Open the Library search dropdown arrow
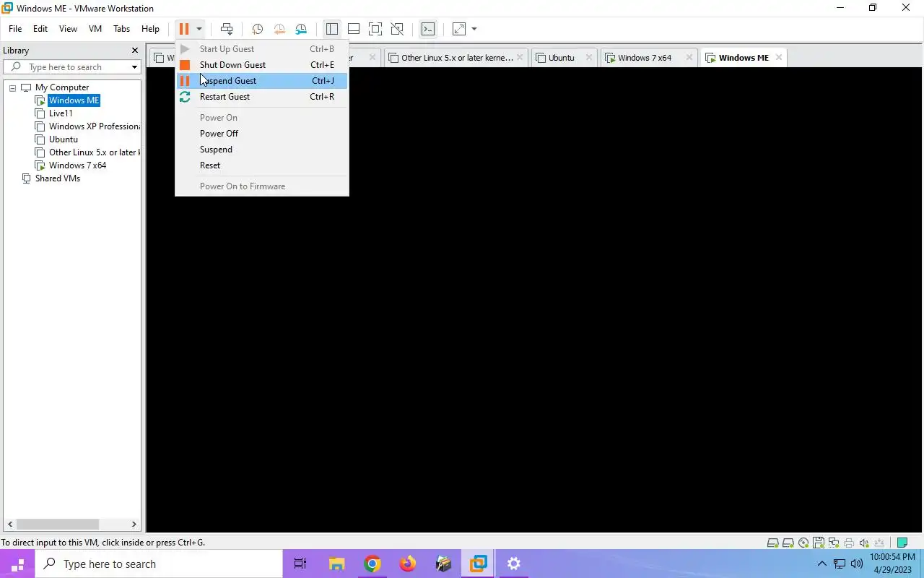The width and height of the screenshot is (924, 578). click(x=134, y=67)
